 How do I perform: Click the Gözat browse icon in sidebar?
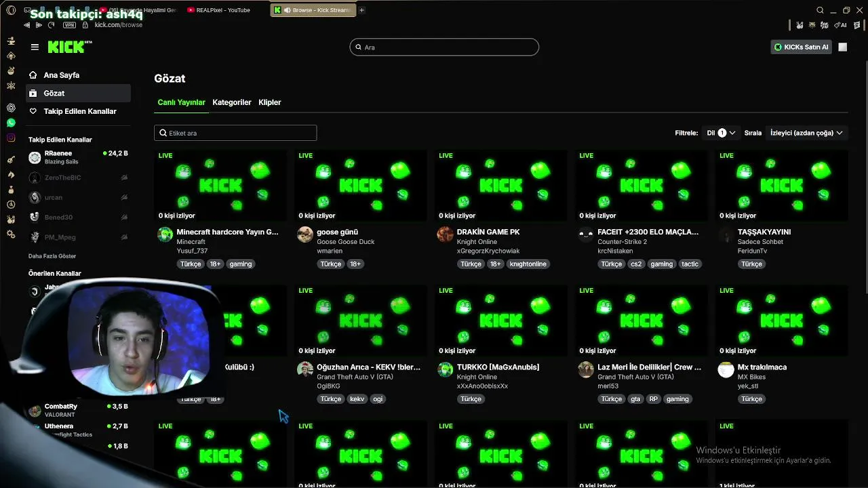pos(33,93)
